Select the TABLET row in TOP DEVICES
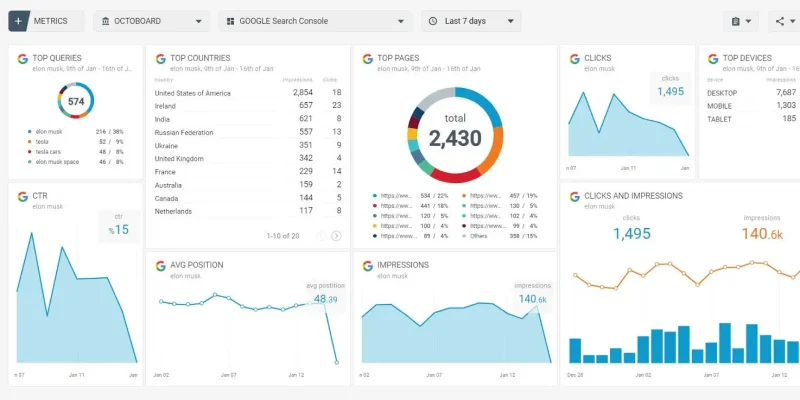This screenshot has height=400, width=800. [x=753, y=119]
